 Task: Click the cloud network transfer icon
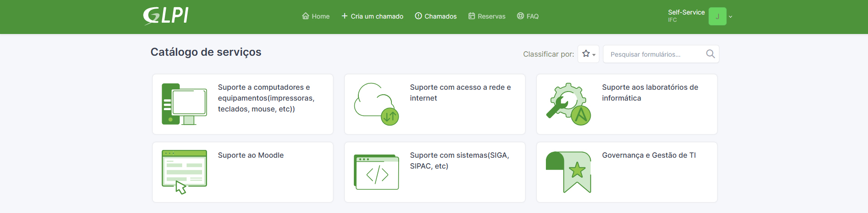click(376, 104)
